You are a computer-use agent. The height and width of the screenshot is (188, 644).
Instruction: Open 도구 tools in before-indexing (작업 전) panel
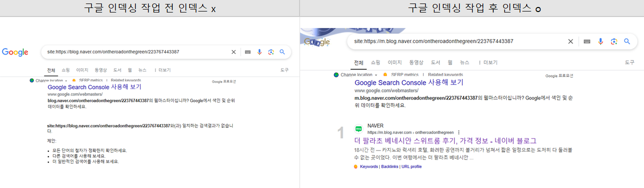pyautogui.click(x=285, y=70)
